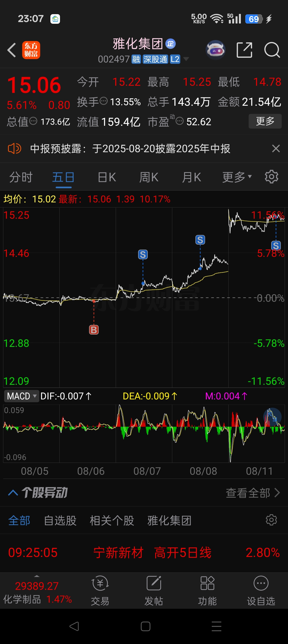
Task: Switch to 月K chart tab
Action: coord(191,177)
